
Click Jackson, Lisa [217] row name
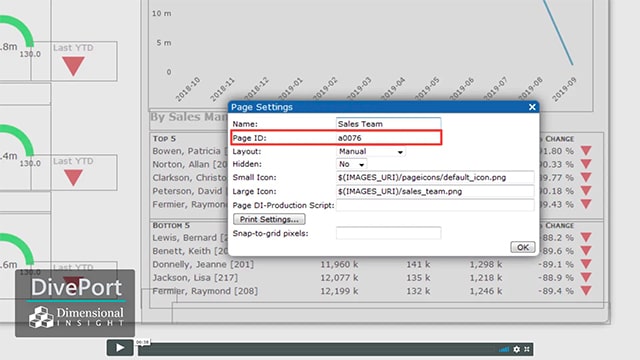click(x=195, y=278)
